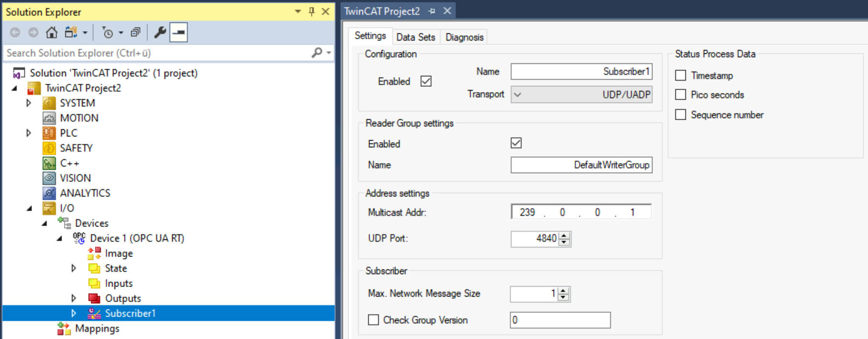Image resolution: width=868 pixels, height=339 pixels.
Task: Expand the Subscriber1 node arrow
Action: click(74, 313)
